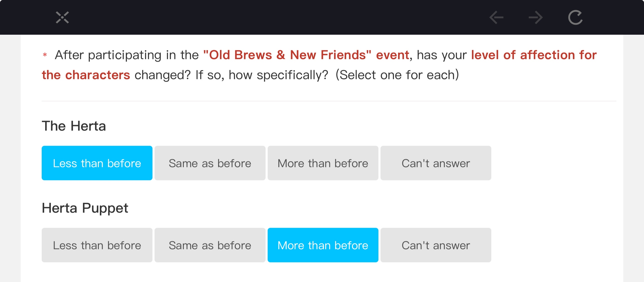
Task: Click the "The Herta" row heading
Action: pos(74,126)
